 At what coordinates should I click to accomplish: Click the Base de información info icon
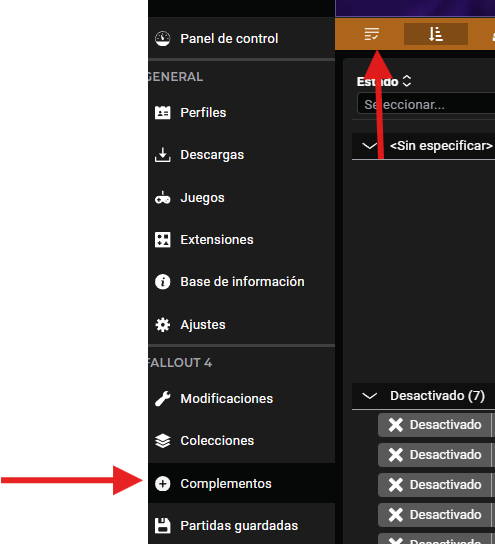coord(162,282)
